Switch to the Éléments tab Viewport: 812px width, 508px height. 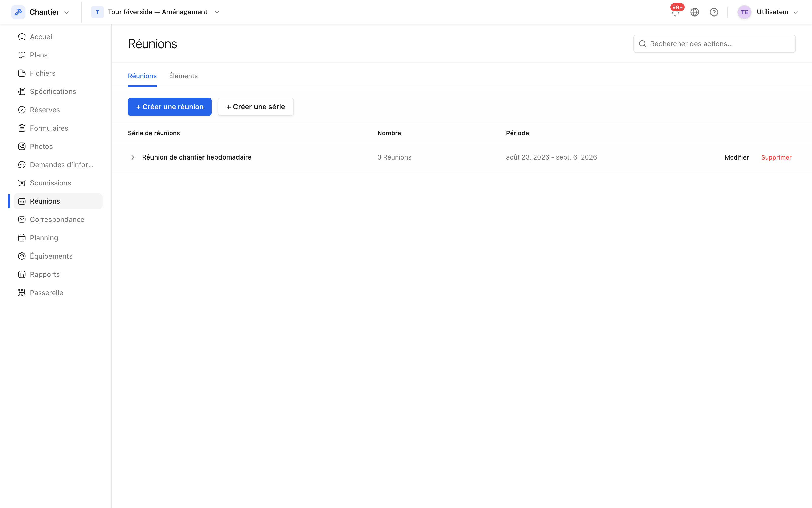click(x=183, y=76)
